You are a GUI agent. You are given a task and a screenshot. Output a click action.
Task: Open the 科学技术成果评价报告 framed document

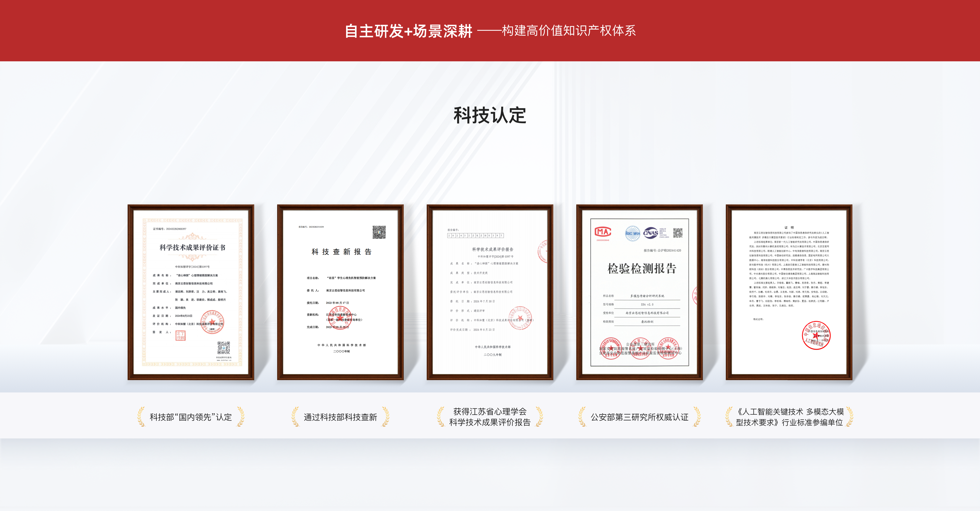pos(490,292)
